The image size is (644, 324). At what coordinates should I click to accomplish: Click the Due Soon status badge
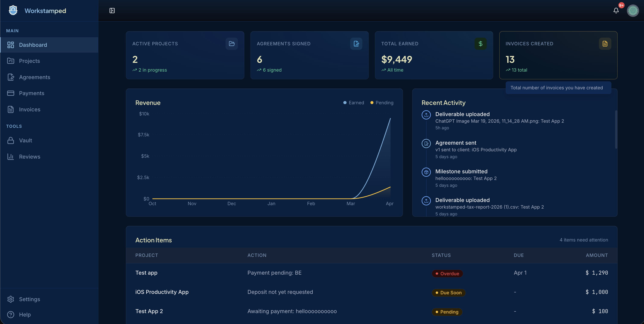449,292
